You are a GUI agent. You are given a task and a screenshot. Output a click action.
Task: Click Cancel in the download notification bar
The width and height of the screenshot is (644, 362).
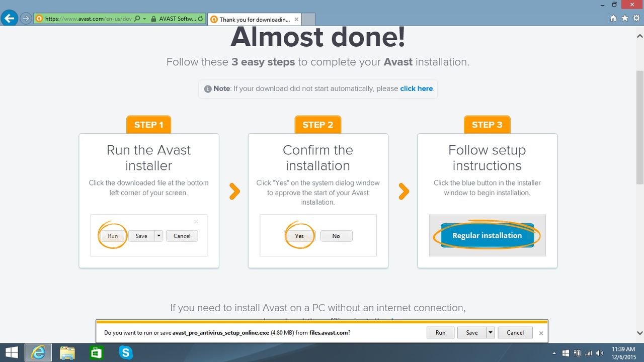pyautogui.click(x=515, y=332)
